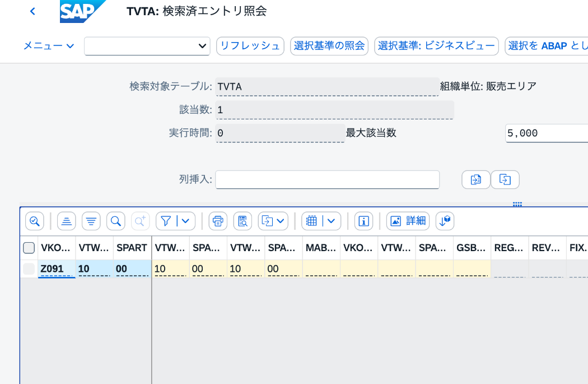This screenshot has width=588, height=384.
Task: Click the filter funnel icon
Action: coord(166,221)
